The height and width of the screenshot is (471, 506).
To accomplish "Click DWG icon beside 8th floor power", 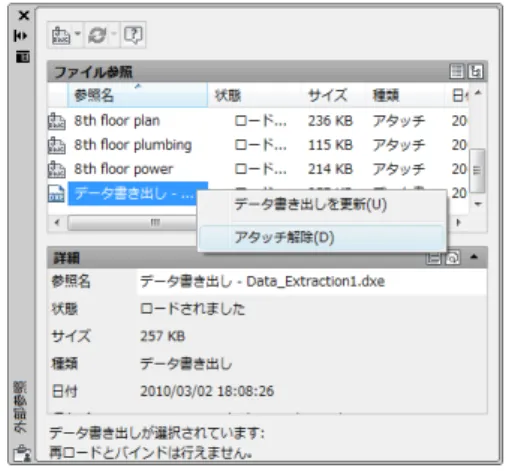I will point(57,169).
